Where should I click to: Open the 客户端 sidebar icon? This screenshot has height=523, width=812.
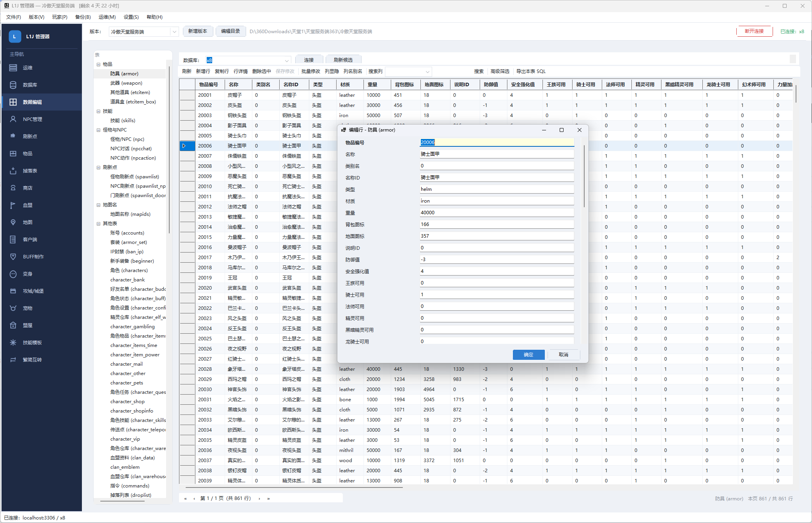tap(13, 239)
